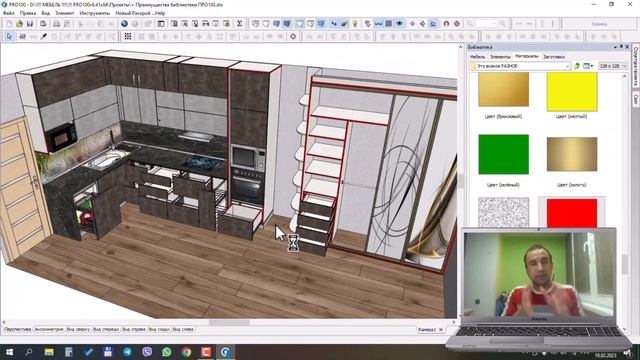Toggle the highlighted horizon view button
Image resolution: width=640 pixels, height=360 pixels.
(433, 24)
